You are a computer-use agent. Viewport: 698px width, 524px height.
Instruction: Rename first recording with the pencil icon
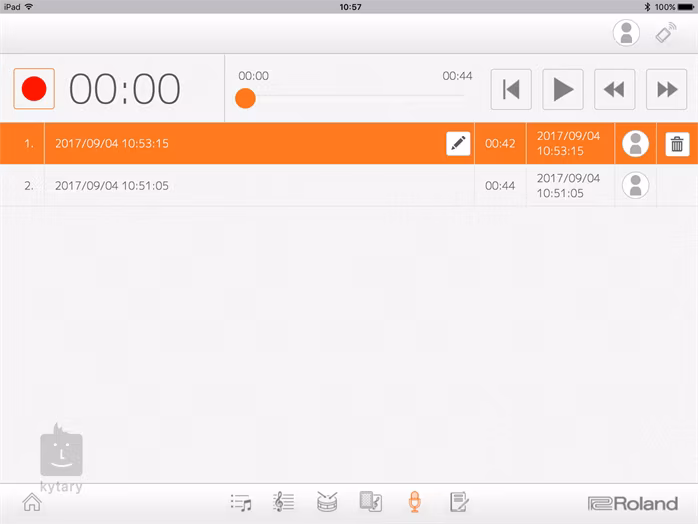coord(458,144)
